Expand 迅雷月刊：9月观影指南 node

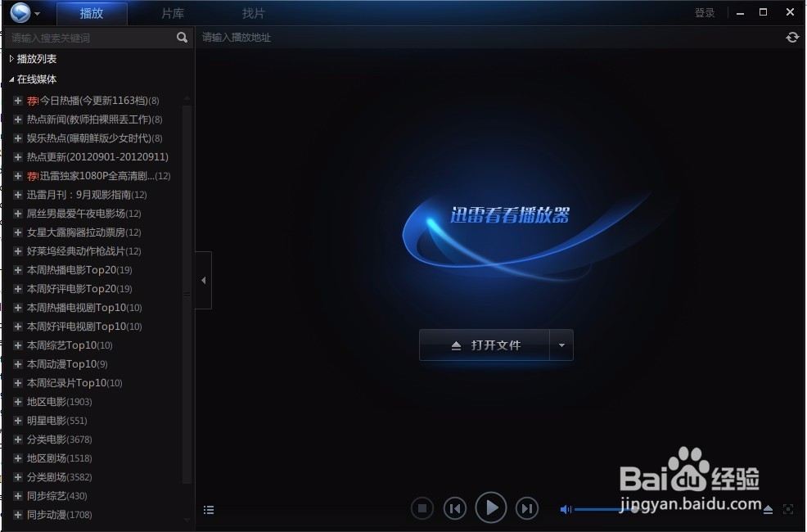pyautogui.click(x=17, y=195)
